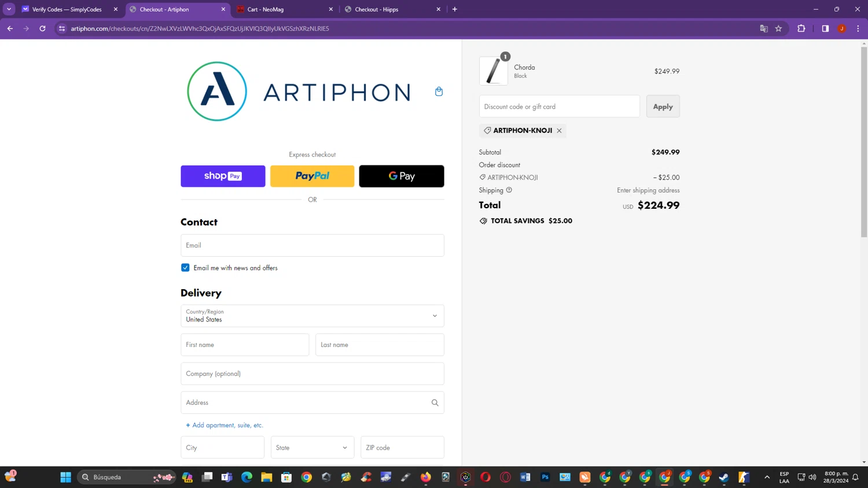
Task: Go back to previous page
Action: click(x=10, y=28)
